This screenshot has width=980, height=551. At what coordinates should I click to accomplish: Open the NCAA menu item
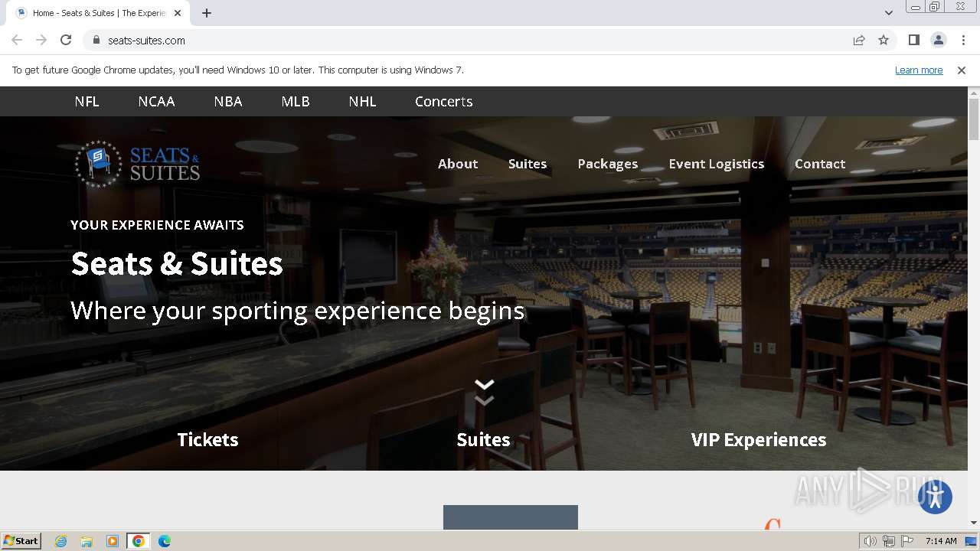156,101
